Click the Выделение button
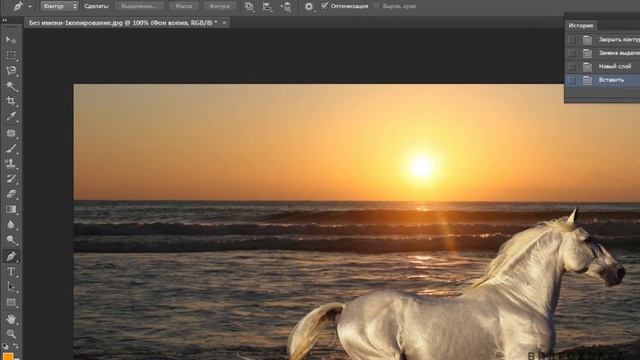 click(139, 6)
